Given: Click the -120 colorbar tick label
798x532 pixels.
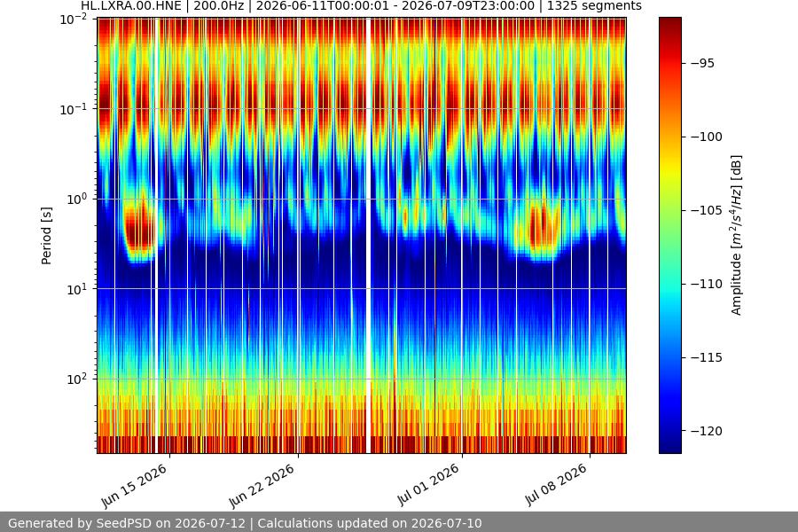Looking at the screenshot, I should point(707,431).
